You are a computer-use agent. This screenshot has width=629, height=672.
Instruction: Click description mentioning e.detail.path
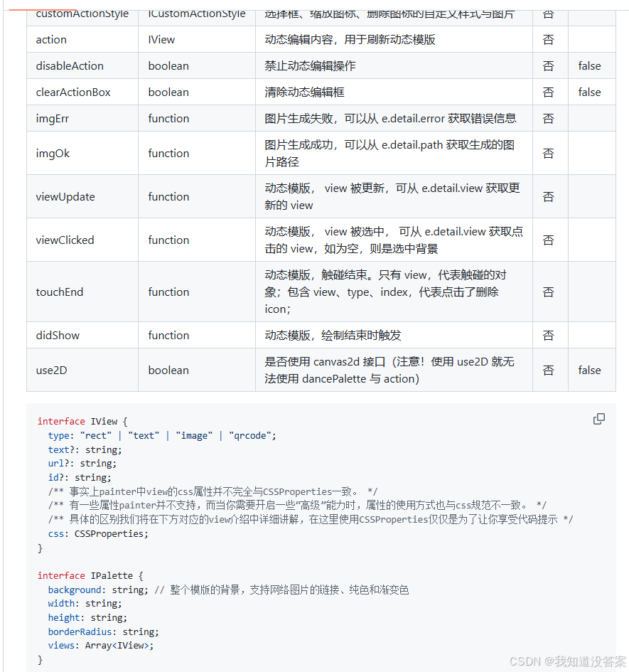tap(389, 154)
